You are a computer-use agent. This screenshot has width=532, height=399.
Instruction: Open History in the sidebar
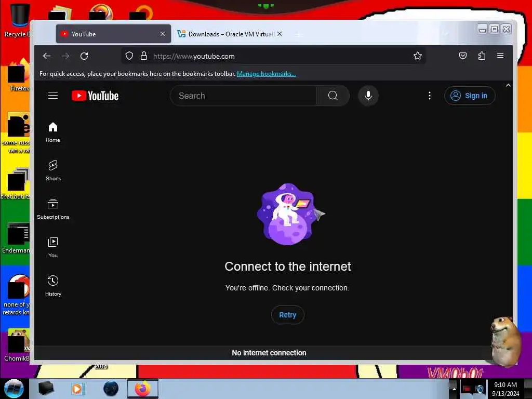(53, 286)
